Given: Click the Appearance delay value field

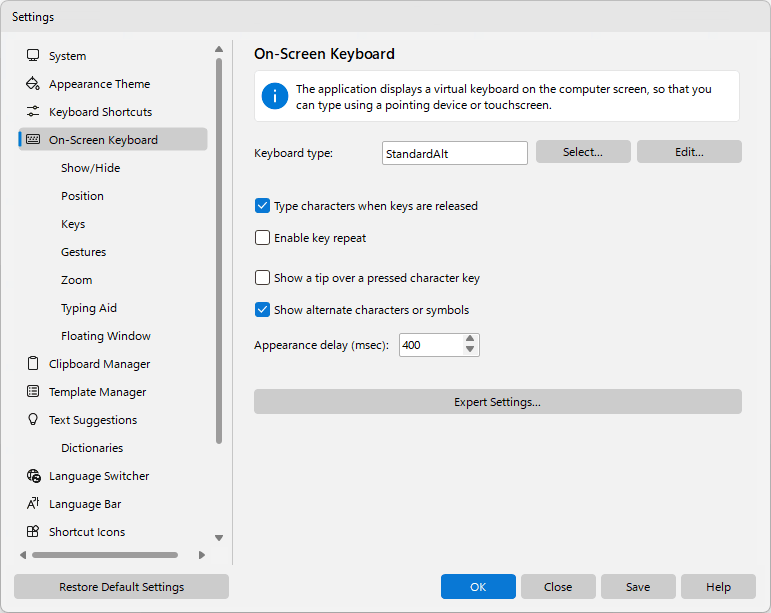Looking at the screenshot, I should (431, 345).
